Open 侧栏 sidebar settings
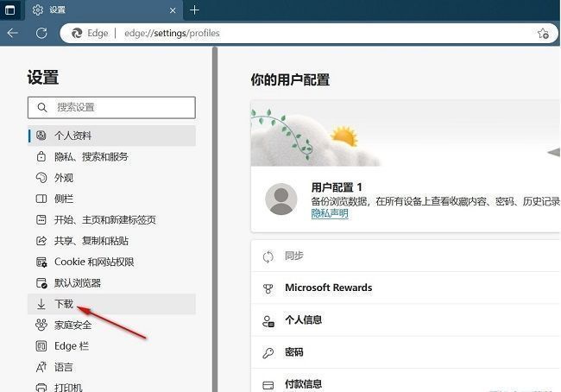This screenshot has height=392, width=561. click(64, 199)
